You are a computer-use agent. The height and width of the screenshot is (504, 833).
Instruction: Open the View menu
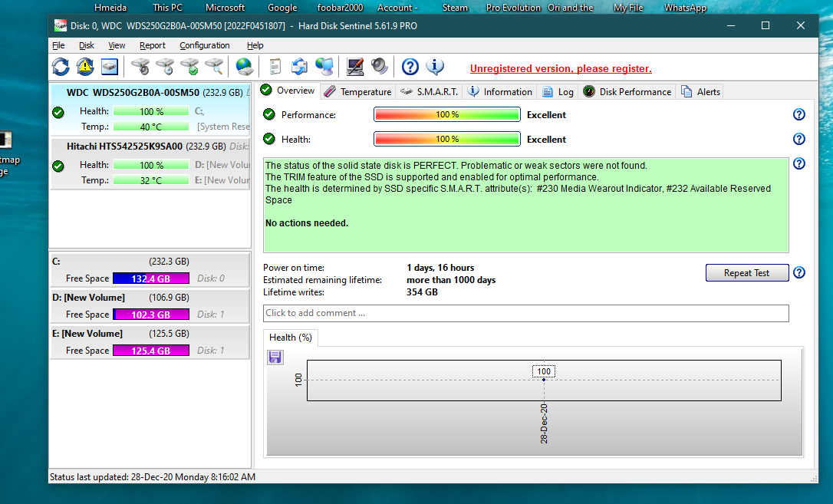tap(117, 46)
